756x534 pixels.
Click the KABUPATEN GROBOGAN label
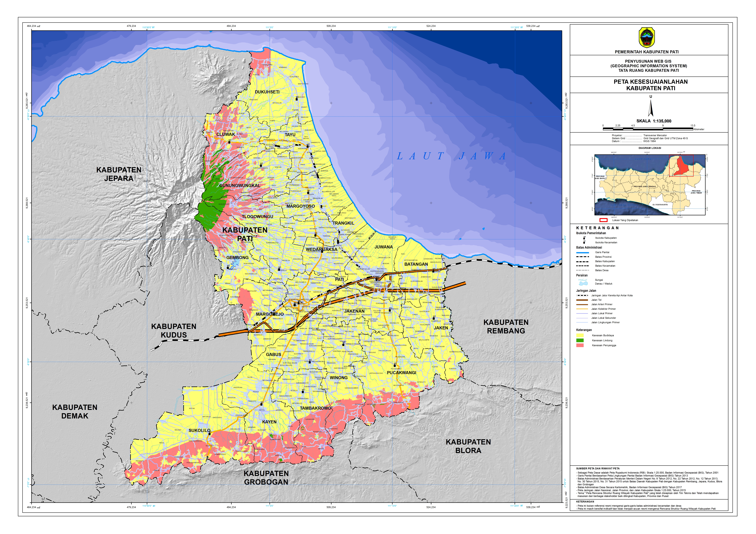point(266,478)
